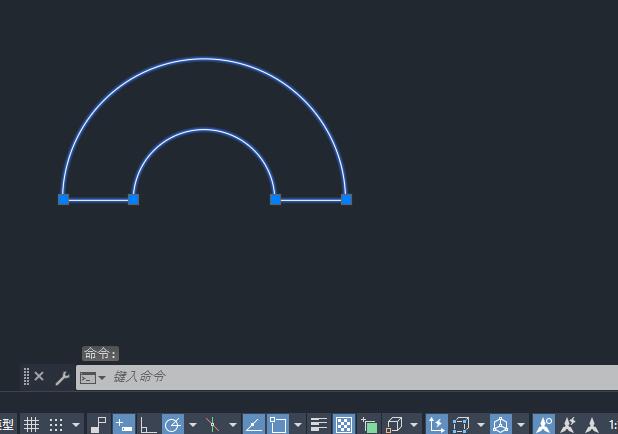
Task: Toggle 3D object snap cube icon
Action: coord(394,425)
